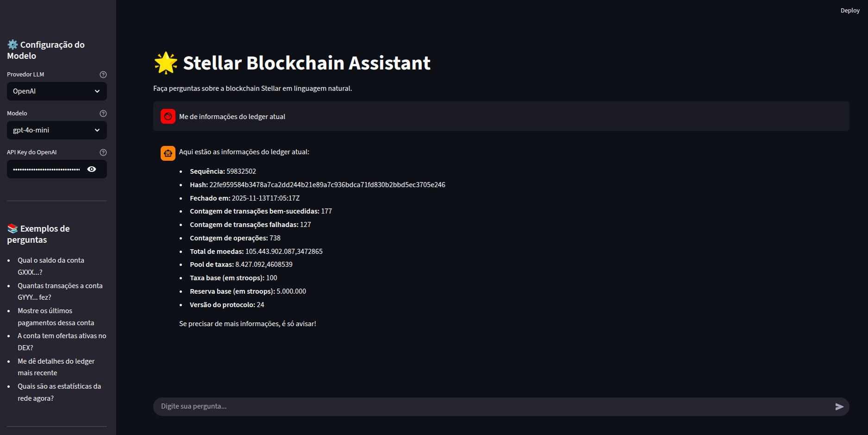Click the masked API key field
The height and width of the screenshot is (435, 868).
(x=46, y=169)
